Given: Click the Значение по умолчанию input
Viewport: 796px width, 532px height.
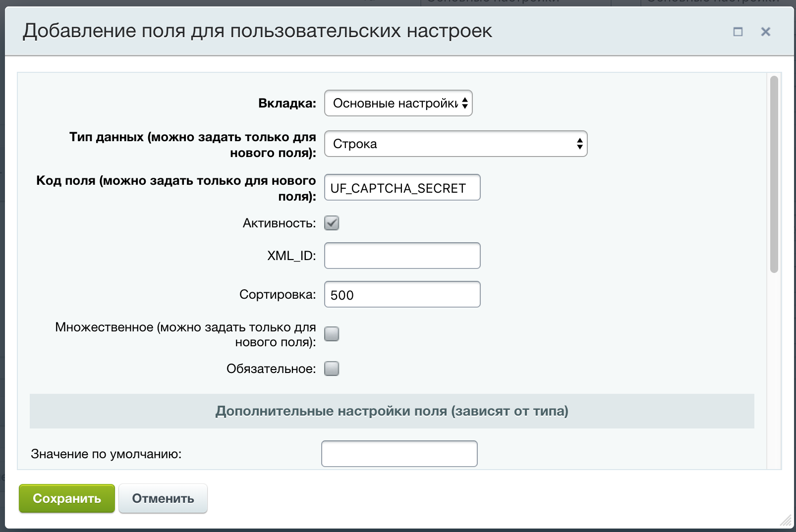Looking at the screenshot, I should (399, 454).
